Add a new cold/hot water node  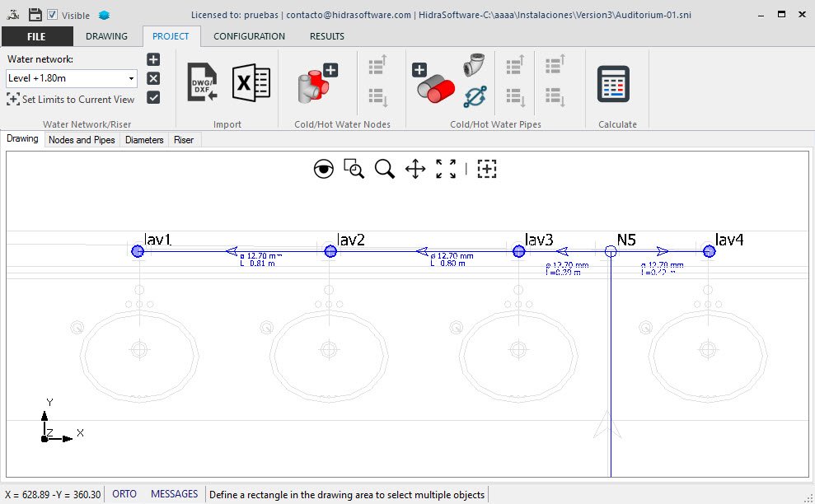[x=316, y=82]
